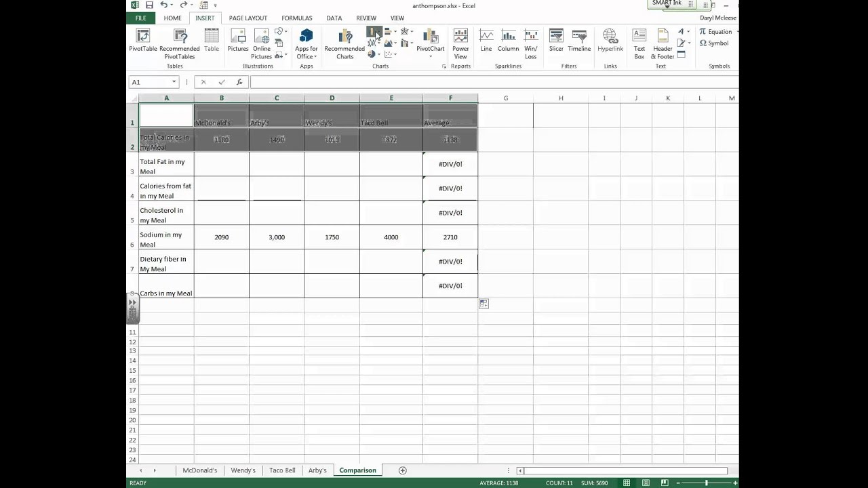Insert an Area chart
868x488 pixels.
[390, 43]
